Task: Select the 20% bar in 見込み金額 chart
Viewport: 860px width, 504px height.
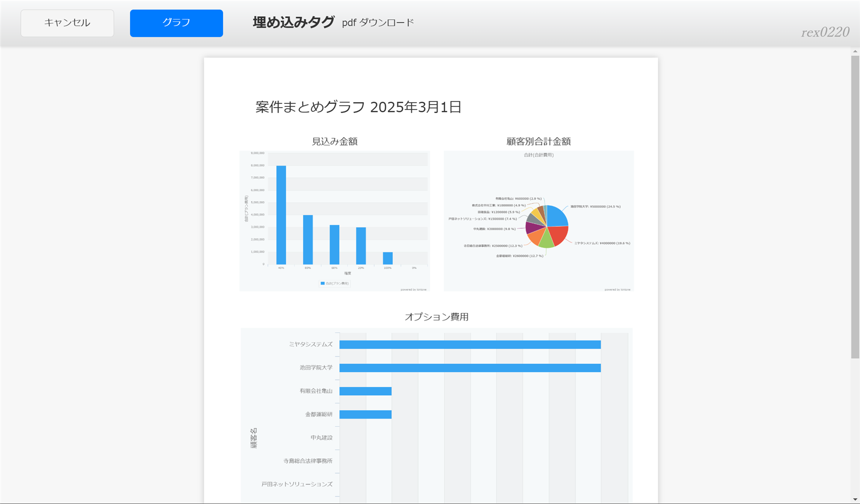Action: coord(361,246)
